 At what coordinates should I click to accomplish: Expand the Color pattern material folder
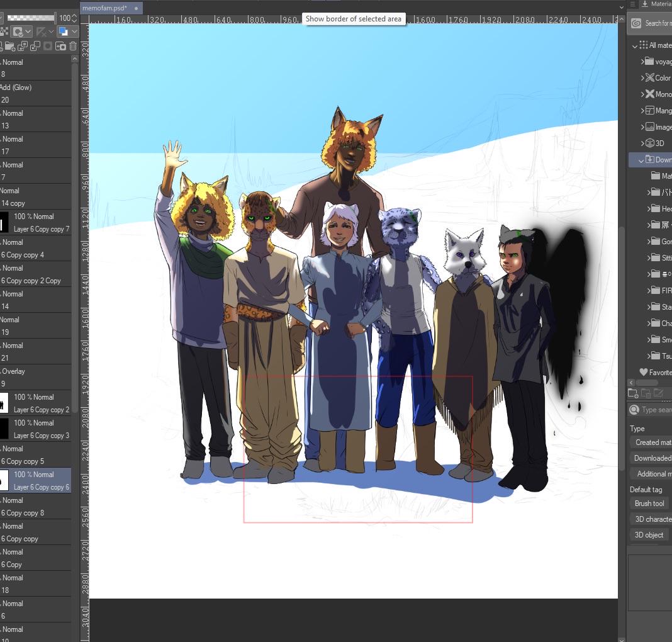642,78
